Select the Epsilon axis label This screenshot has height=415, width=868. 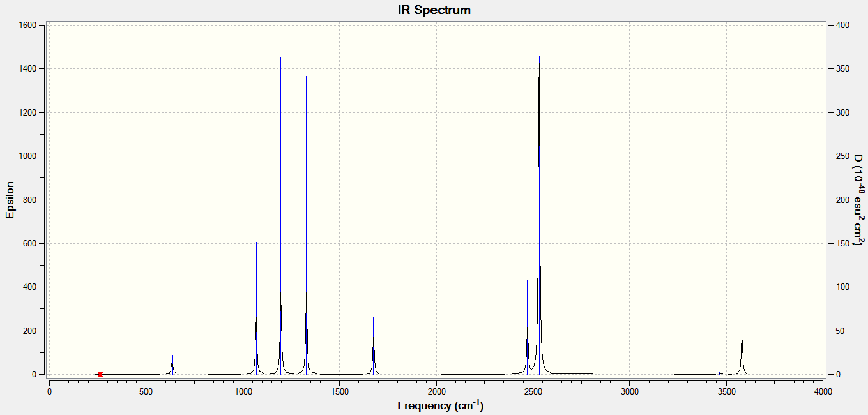(x=10, y=200)
